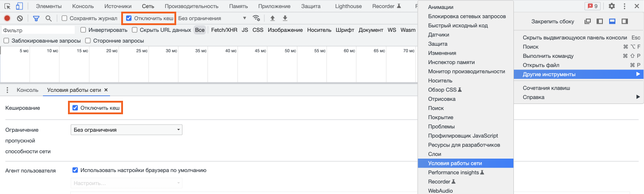Viewport: 644px width, 194px height.
Task: Click the 'Фильтр' text input field
Action: click(x=38, y=30)
